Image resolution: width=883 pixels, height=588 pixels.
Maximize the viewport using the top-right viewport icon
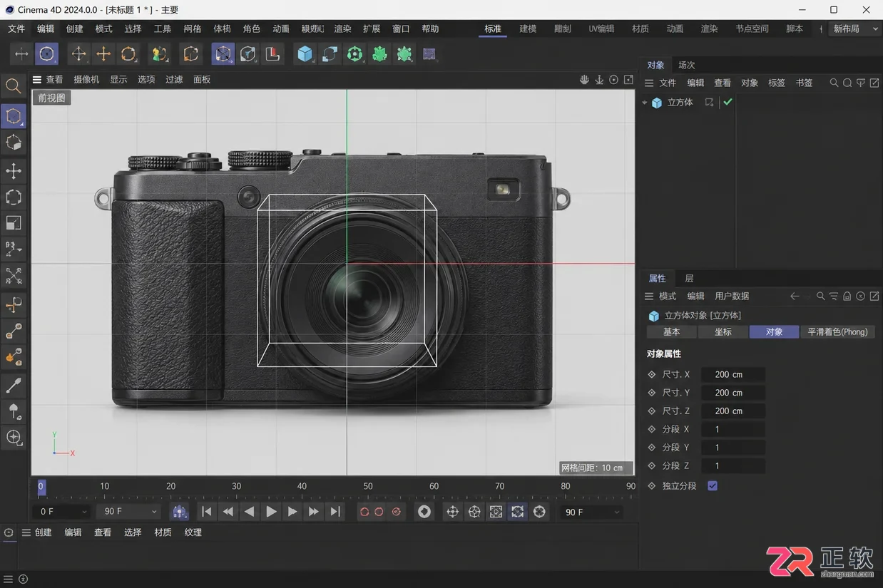628,80
